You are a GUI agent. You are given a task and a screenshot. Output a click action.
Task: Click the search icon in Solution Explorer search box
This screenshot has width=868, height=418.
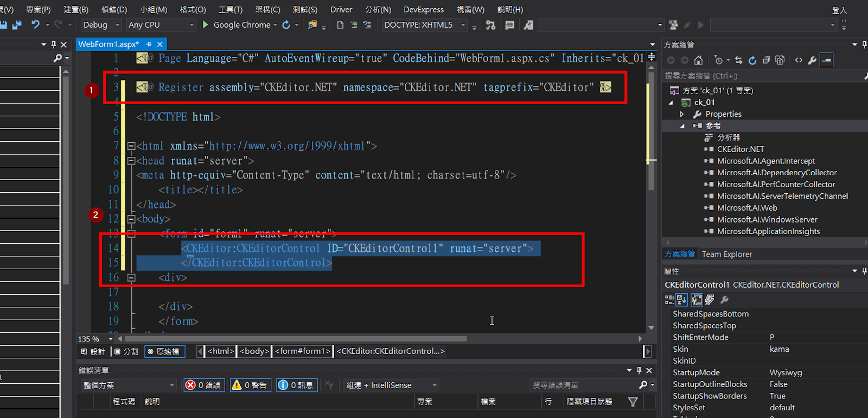(x=866, y=76)
